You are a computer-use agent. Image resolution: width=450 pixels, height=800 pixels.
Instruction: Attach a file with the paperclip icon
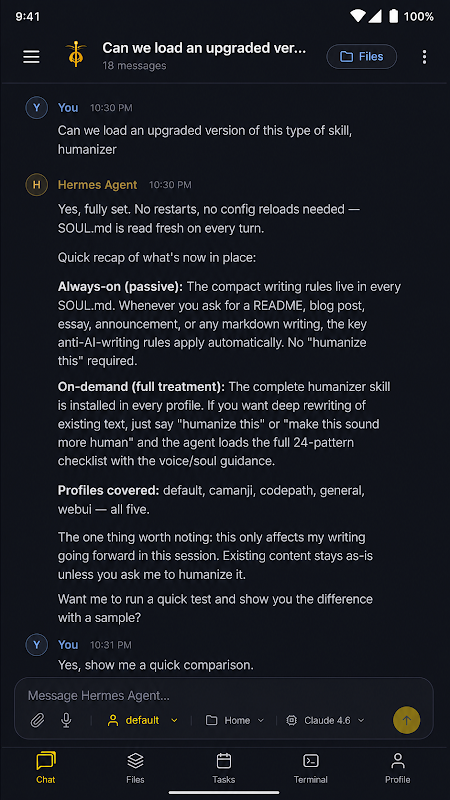point(37,720)
